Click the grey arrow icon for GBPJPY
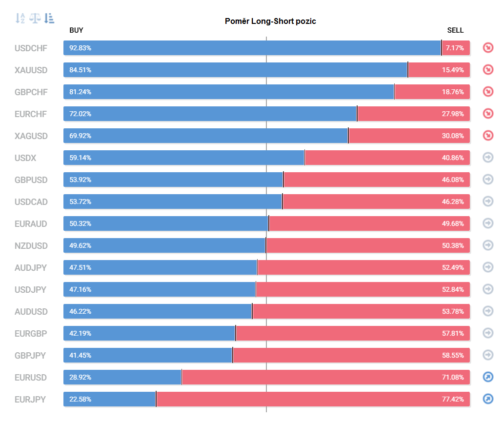504x423 pixels. click(x=488, y=355)
